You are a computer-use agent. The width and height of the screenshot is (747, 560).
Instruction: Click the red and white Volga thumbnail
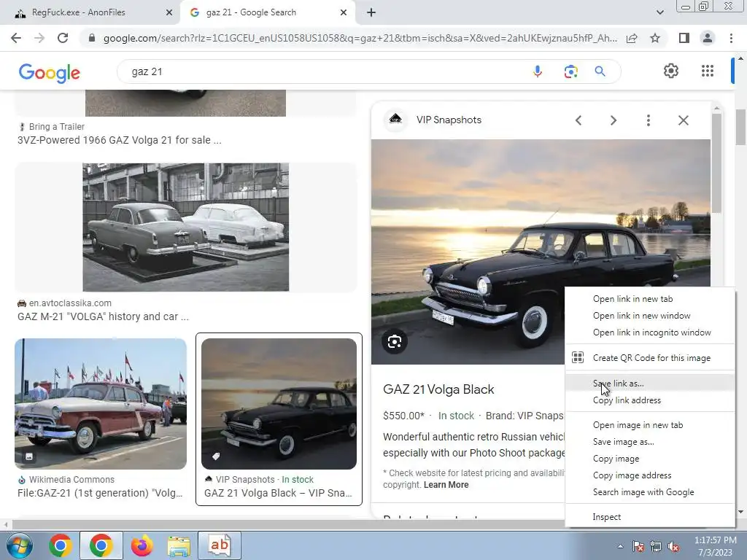pyautogui.click(x=101, y=404)
